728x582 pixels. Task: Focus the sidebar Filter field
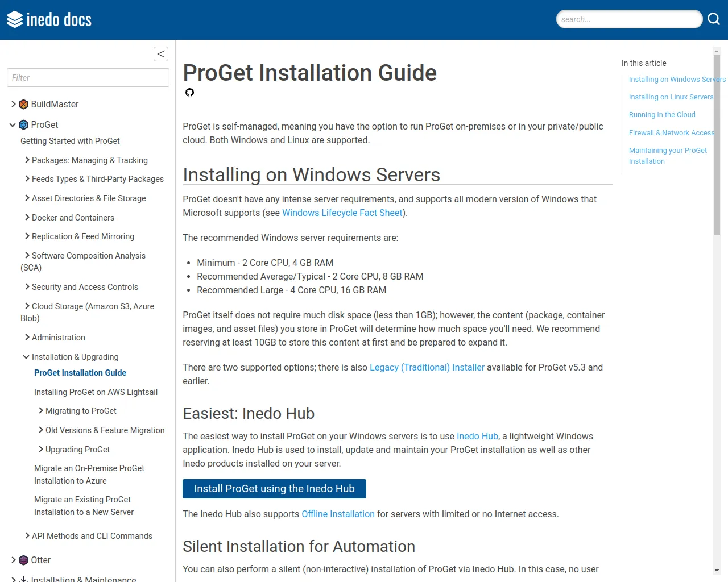point(88,78)
